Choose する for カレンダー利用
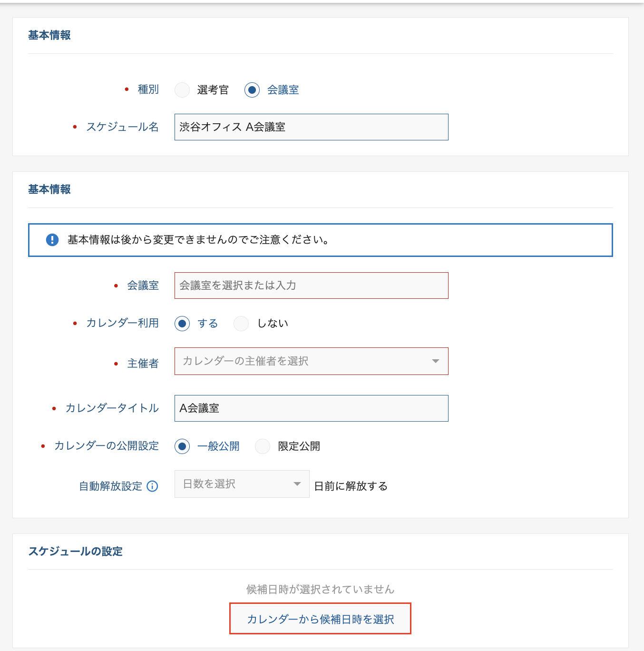This screenshot has width=644, height=651. click(x=182, y=324)
